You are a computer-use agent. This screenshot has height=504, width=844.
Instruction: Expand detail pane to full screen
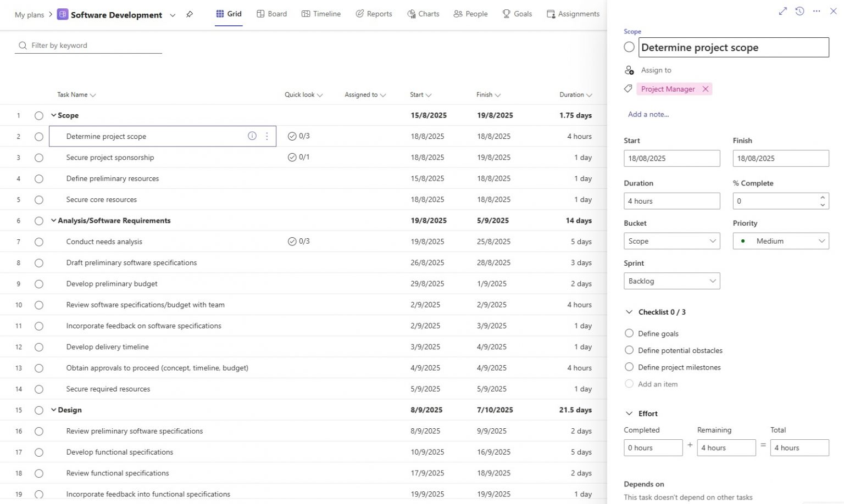782,10
